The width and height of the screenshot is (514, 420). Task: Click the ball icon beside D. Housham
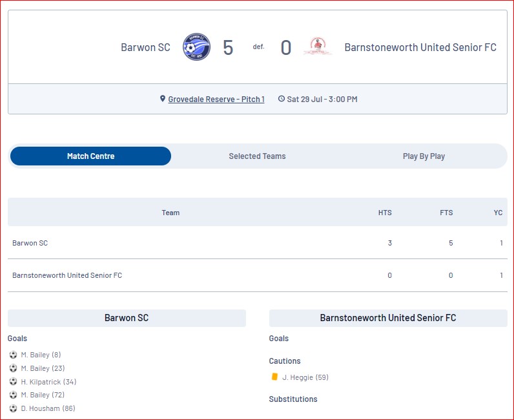coord(13,408)
